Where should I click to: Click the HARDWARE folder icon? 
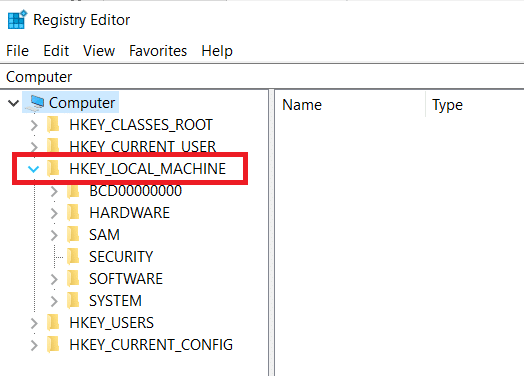pos(73,212)
